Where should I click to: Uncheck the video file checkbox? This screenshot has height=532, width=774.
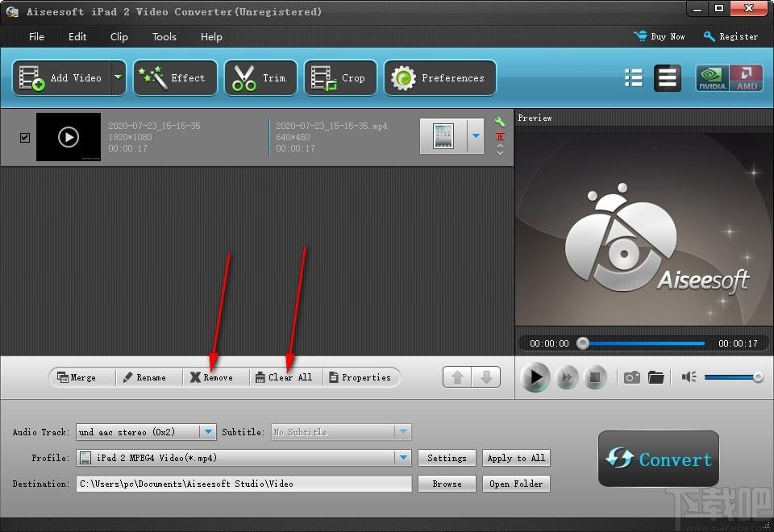coord(24,137)
